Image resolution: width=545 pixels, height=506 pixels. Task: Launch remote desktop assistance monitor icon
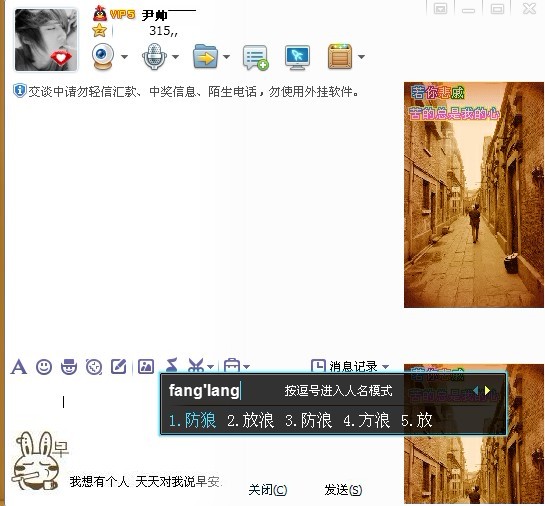click(x=297, y=57)
